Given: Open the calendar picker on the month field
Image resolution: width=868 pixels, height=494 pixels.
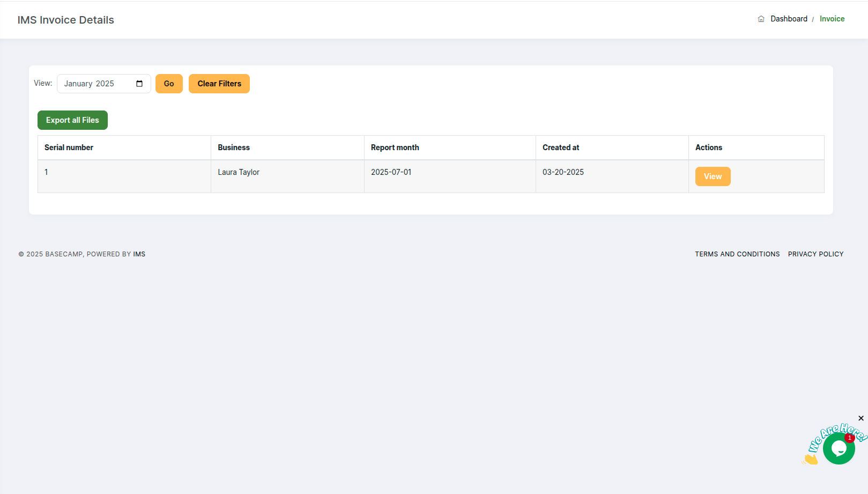Looking at the screenshot, I should click(x=139, y=84).
